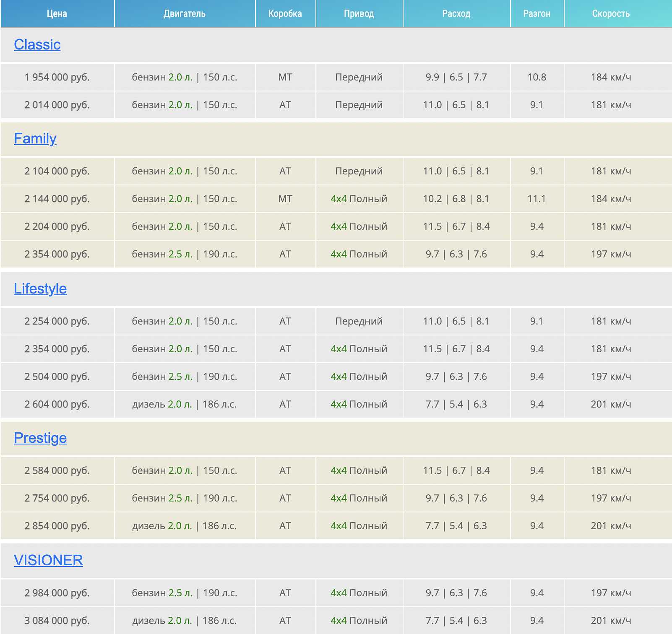Open the VISIONER trim link
This screenshot has height=634, width=672.
tap(48, 561)
